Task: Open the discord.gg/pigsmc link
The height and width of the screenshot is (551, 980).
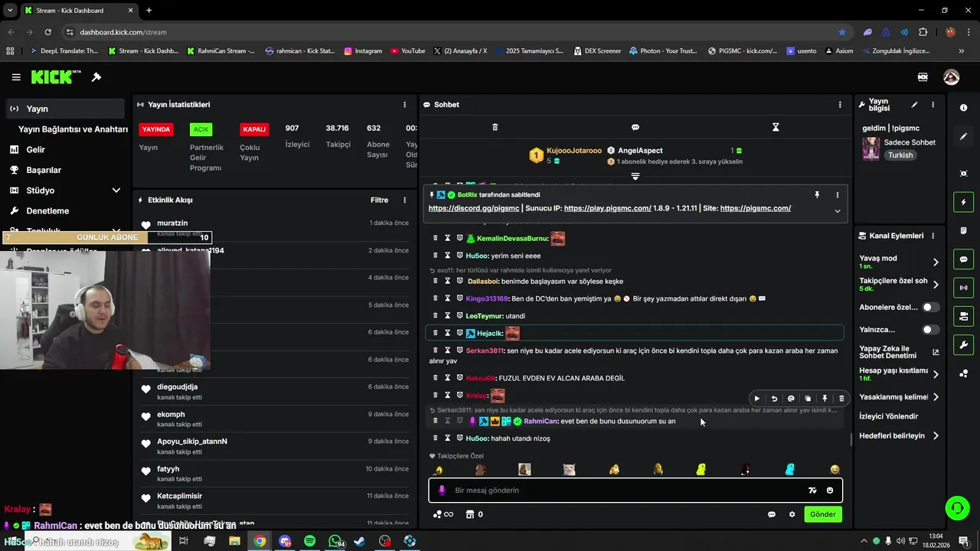Action: (474, 208)
